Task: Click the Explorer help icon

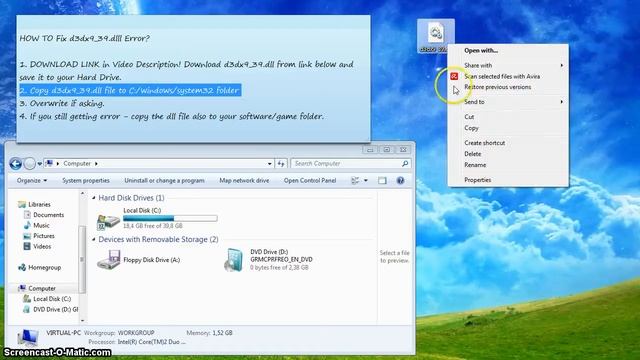Action: [x=400, y=180]
